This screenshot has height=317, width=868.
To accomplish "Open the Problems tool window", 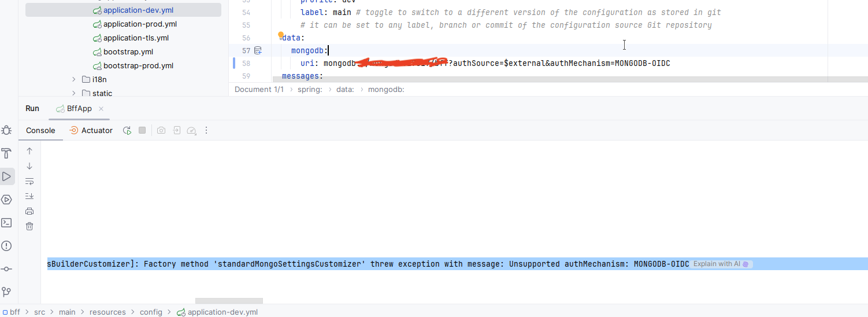I will [x=6, y=246].
